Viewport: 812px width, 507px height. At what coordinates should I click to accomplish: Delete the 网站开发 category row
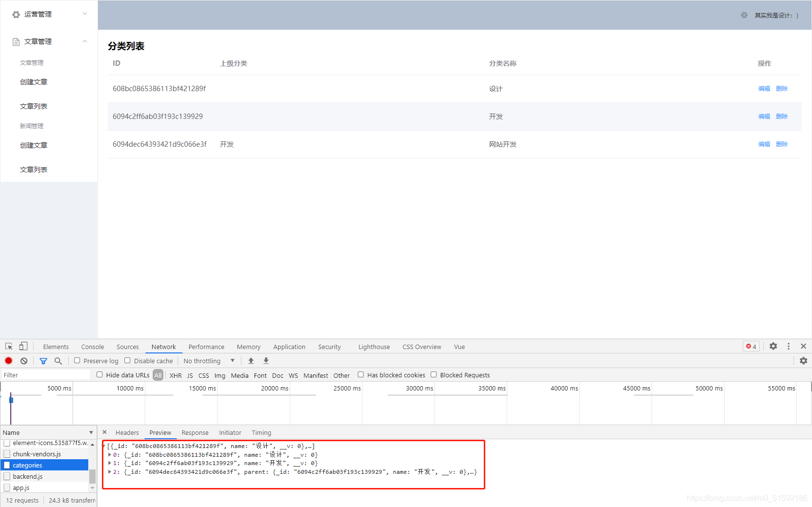[x=782, y=144]
